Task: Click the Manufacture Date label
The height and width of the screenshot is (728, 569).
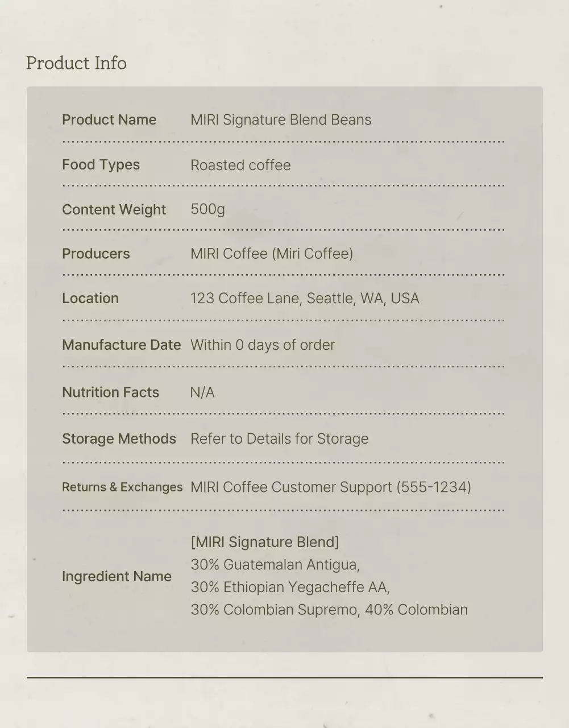Action: [x=121, y=345]
